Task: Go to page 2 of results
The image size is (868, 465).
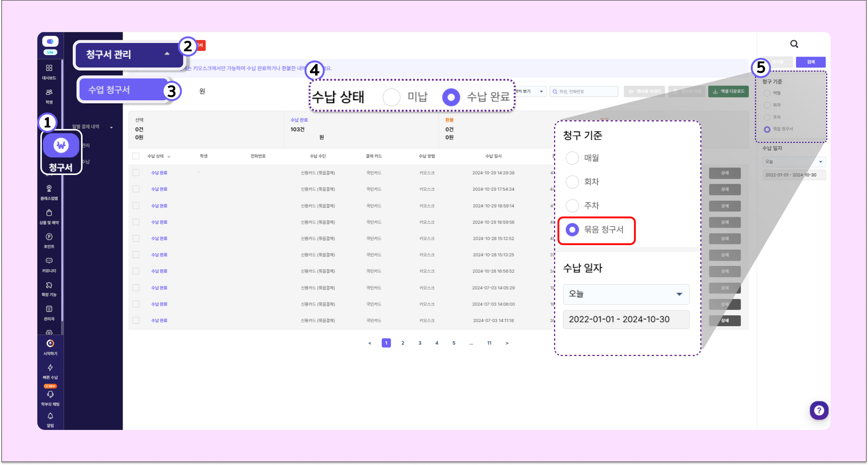Action: (403, 343)
